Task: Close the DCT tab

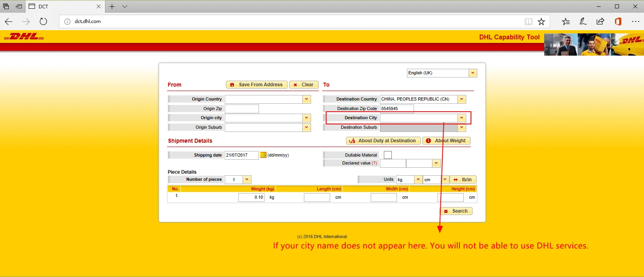Action: click(99, 6)
